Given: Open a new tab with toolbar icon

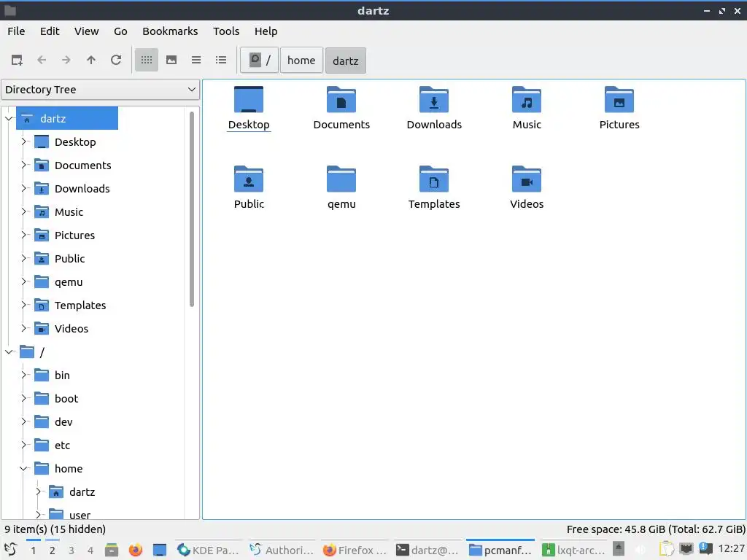Looking at the screenshot, I should 17,60.
